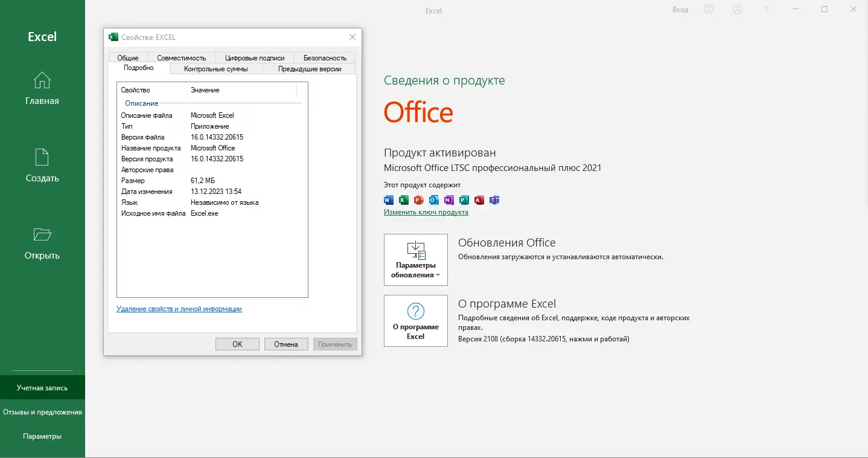Select the Подробно tab
This screenshot has width=868, height=458.
(139, 68)
